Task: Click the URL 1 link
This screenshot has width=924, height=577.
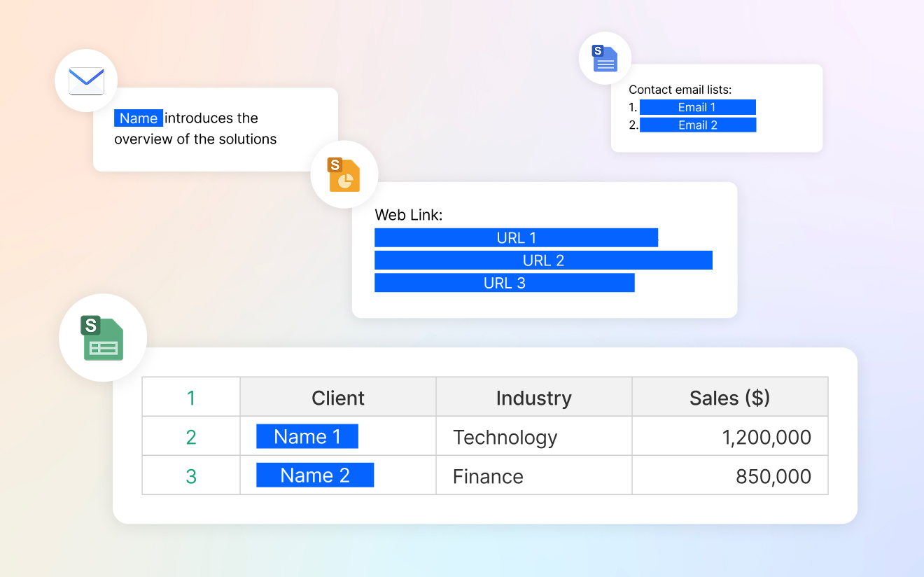Action: point(517,237)
